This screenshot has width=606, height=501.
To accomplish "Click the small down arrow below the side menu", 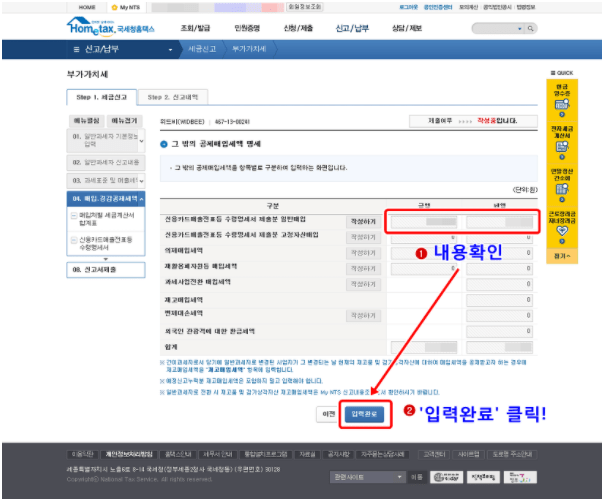I will (x=106, y=259).
